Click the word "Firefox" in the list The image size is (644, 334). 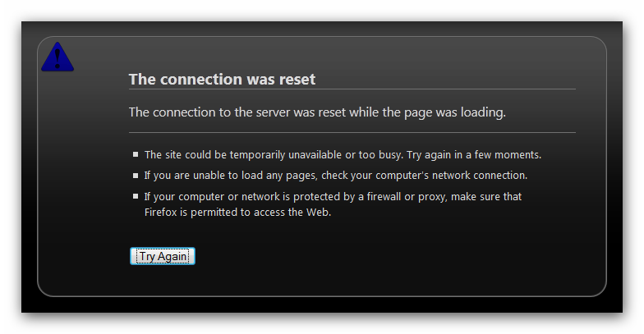coord(161,212)
